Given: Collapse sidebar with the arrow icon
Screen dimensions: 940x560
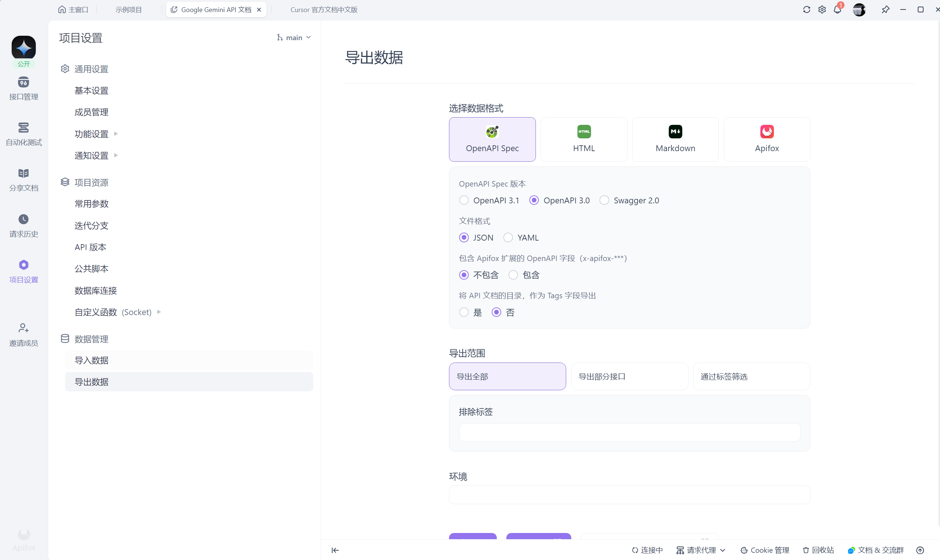Looking at the screenshot, I should (335, 550).
